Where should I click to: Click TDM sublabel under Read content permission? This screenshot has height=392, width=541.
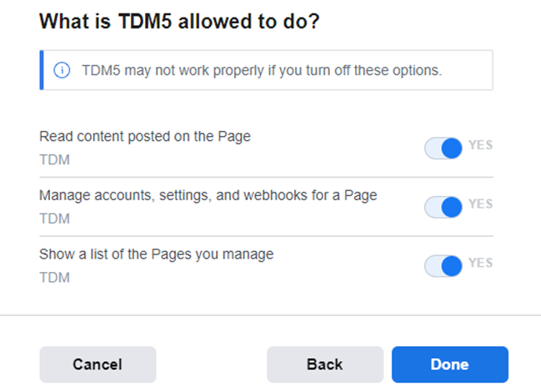pyautogui.click(x=54, y=160)
